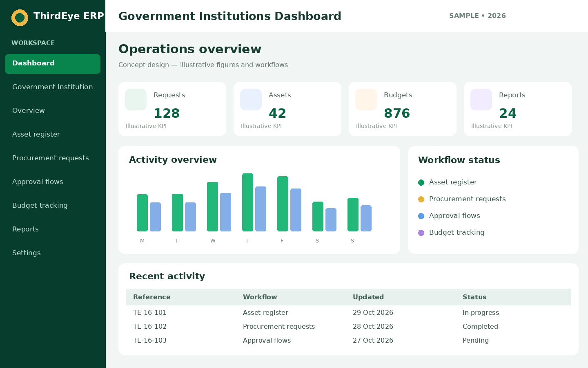Image resolution: width=588 pixels, height=368 pixels.
Task: Click Asset register in Recent activity table
Action: (x=265, y=313)
